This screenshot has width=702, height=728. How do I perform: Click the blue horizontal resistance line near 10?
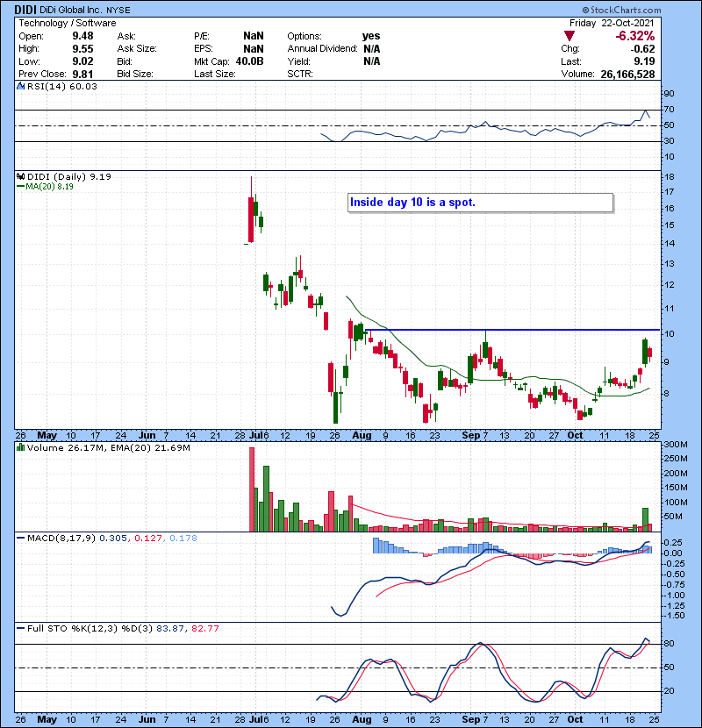[x=512, y=330]
